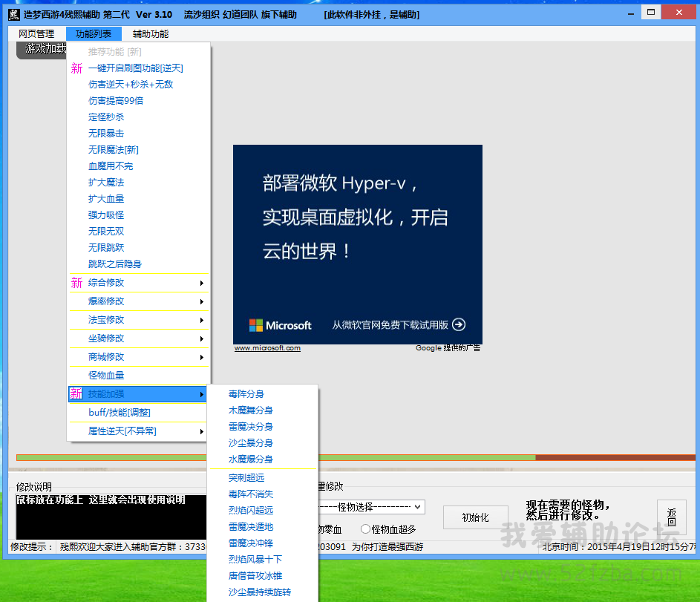Viewport: 700px width, 602px height.
Task: Choose 突刺超远 skill option
Action: point(263,478)
